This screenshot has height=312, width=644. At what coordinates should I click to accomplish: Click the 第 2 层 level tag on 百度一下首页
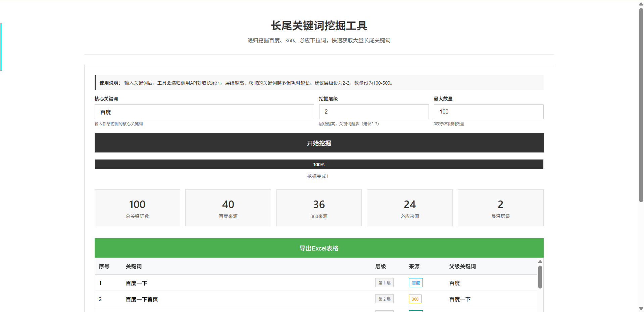click(x=384, y=299)
